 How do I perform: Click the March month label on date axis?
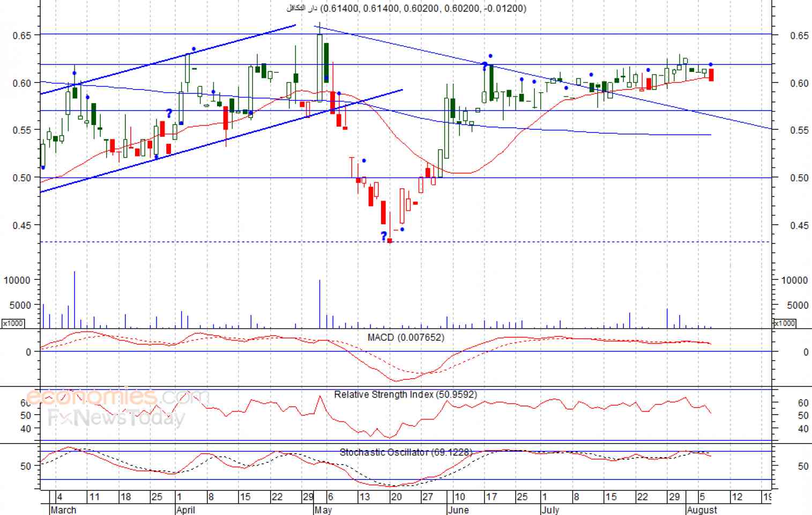pyautogui.click(x=63, y=510)
